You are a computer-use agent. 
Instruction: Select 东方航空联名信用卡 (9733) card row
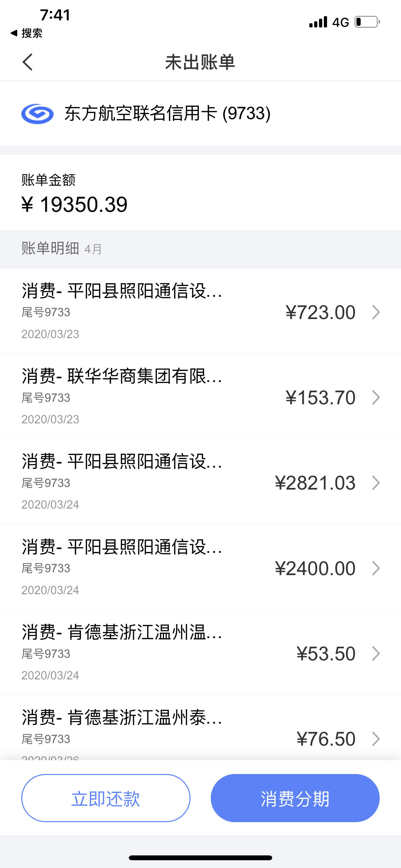click(200, 114)
